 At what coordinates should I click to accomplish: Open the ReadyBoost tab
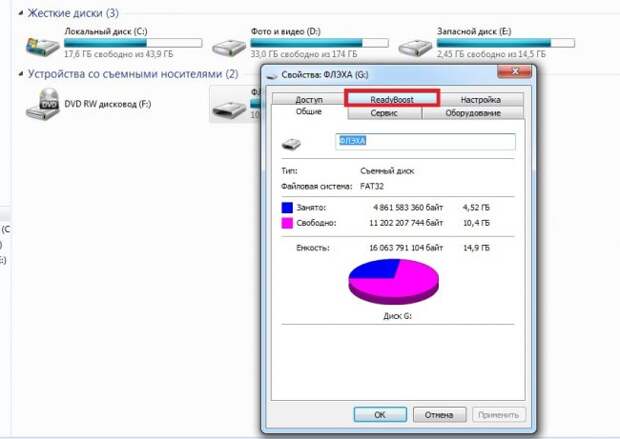392,99
